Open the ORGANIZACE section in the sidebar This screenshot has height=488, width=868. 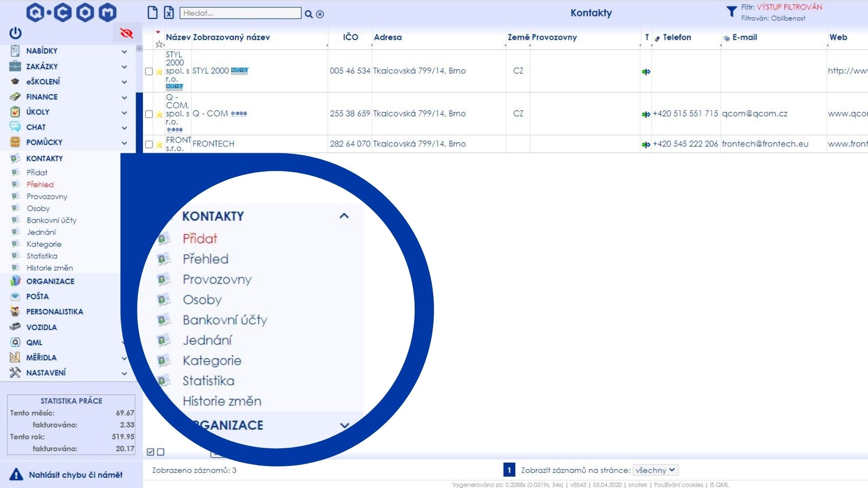pos(50,281)
